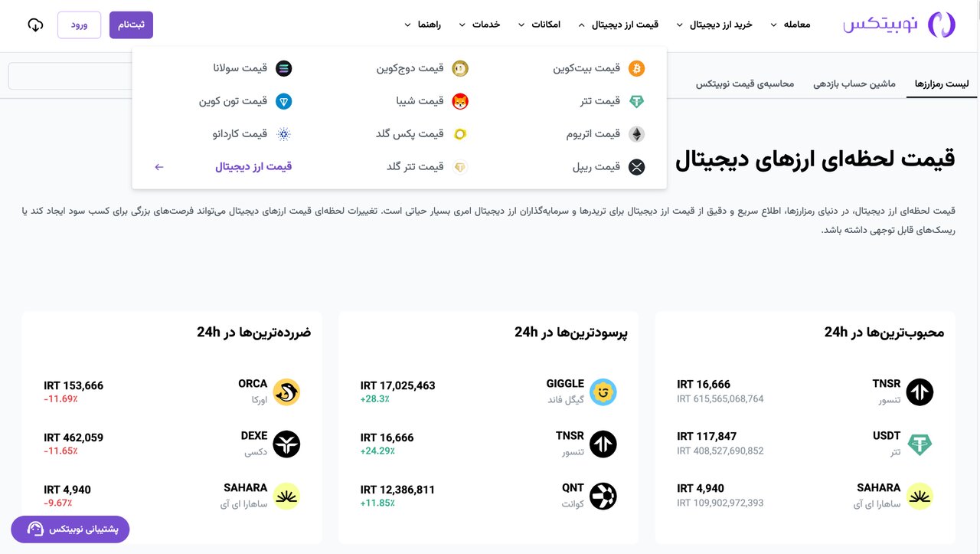Open the پشتیبانی نوبیتکس support chat

(x=70, y=529)
